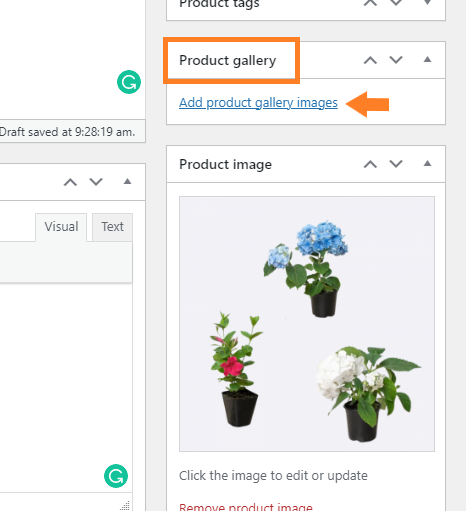The image size is (466, 511).
Task: Move the left editor panel up
Action: [x=70, y=182]
